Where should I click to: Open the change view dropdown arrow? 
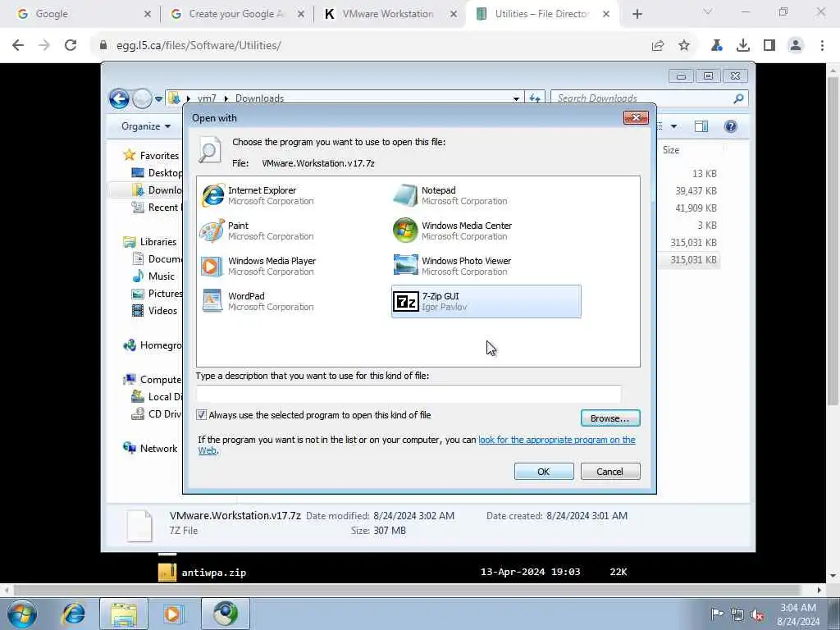(x=674, y=126)
